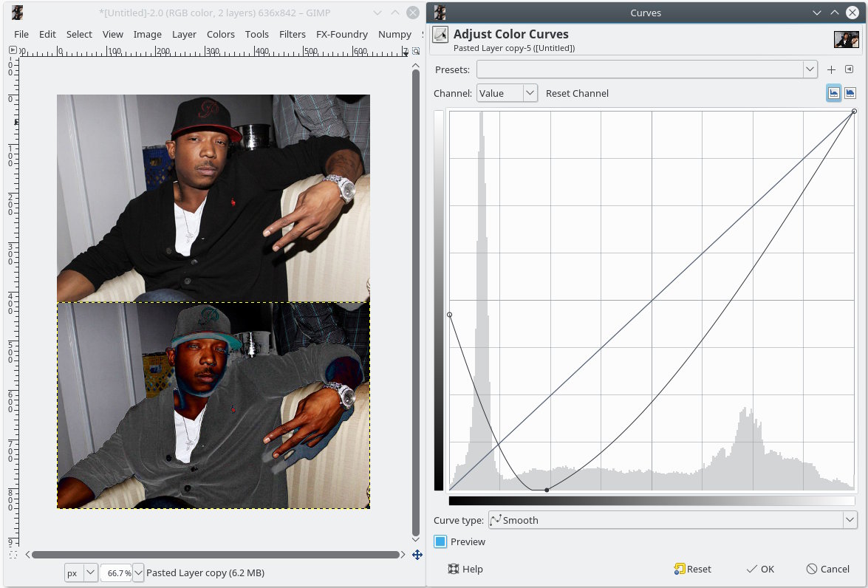This screenshot has width=868, height=588.
Task: Open the Filters menu
Action: click(292, 34)
